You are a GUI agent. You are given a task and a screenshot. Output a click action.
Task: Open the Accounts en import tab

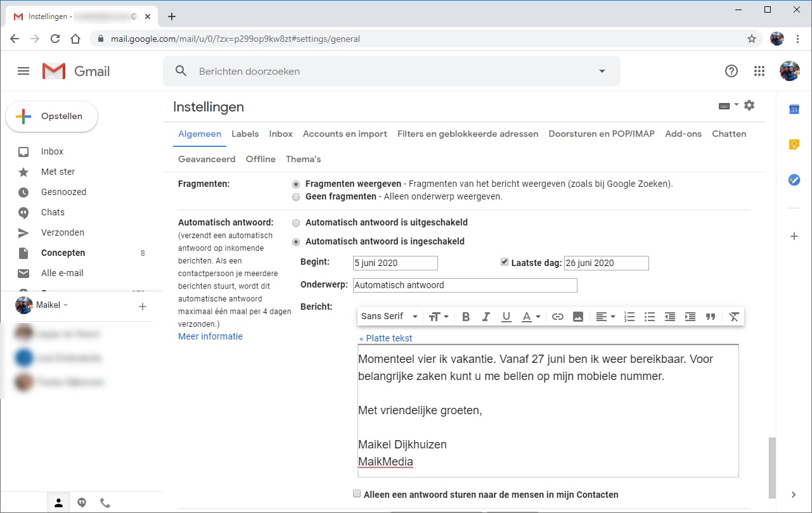pyautogui.click(x=345, y=134)
